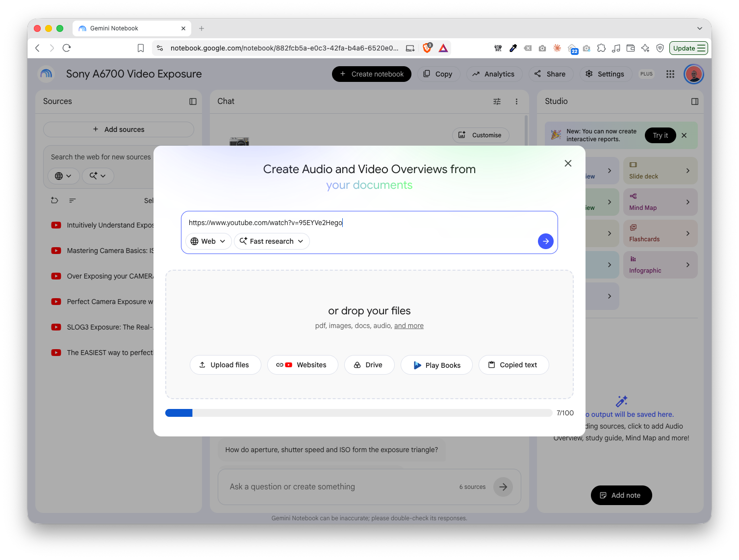Screen dimensions: 739x560
Task: Share the notebook
Action: pyautogui.click(x=550, y=74)
